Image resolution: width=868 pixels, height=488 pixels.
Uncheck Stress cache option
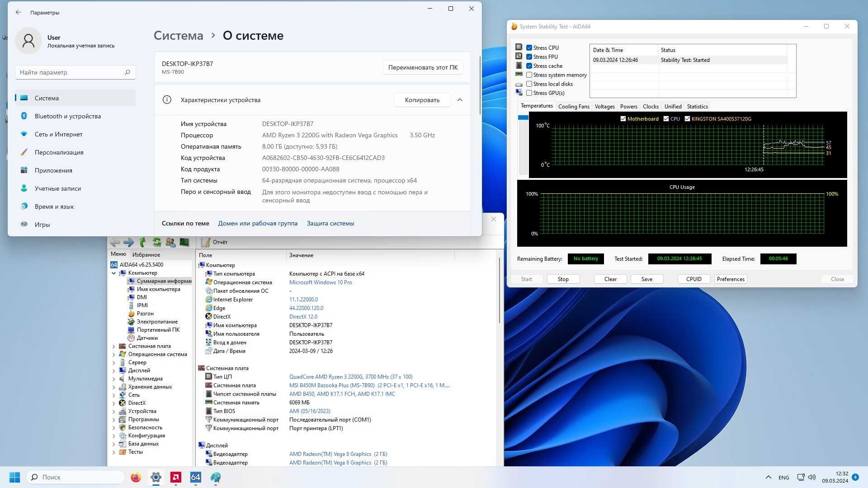coord(529,66)
